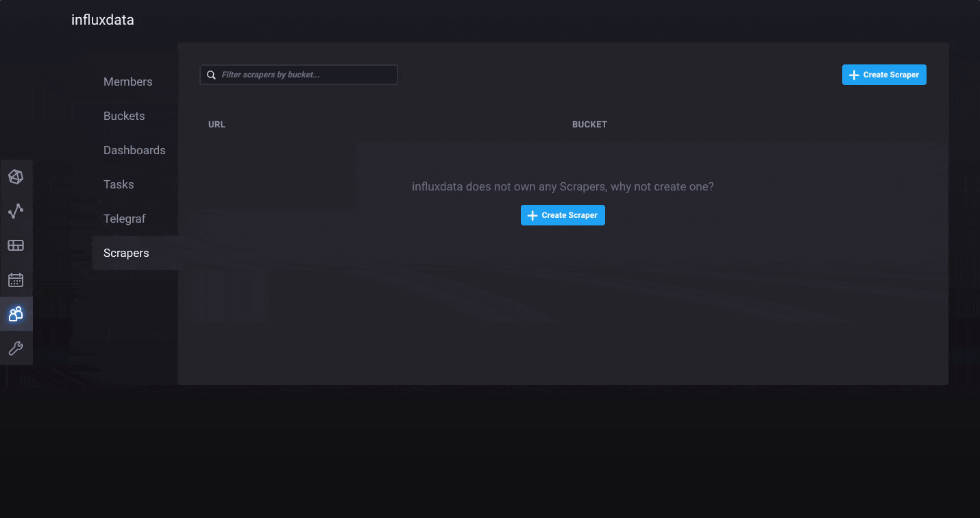Select the Organizations people icon in sidebar
This screenshot has width=980, height=518.
click(16, 314)
